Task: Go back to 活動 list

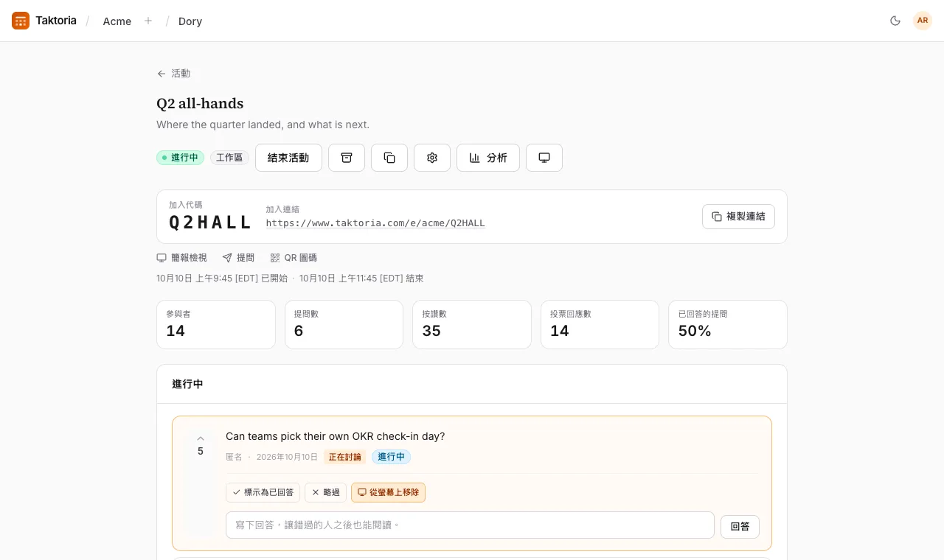Action: [x=173, y=74]
